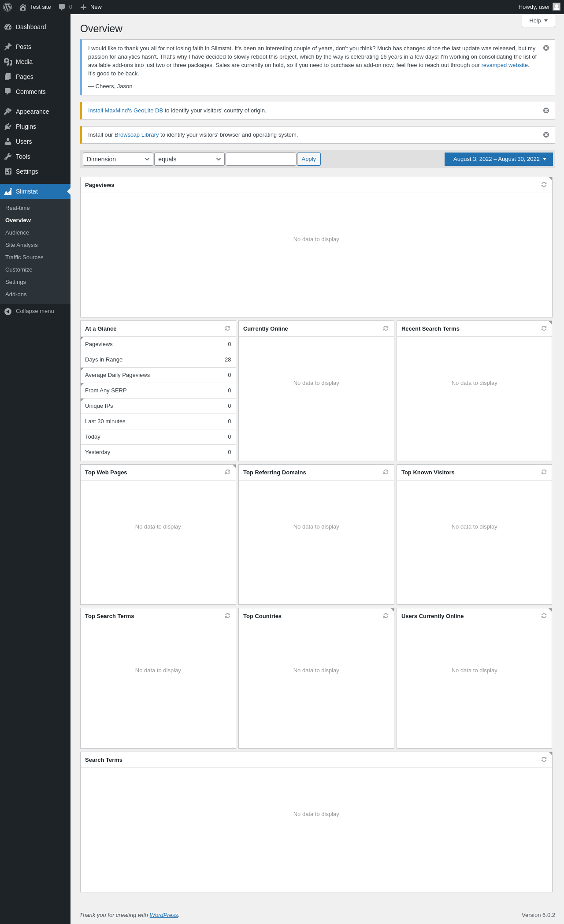Follow the revamped website link
This screenshot has height=924, width=564.
click(505, 65)
